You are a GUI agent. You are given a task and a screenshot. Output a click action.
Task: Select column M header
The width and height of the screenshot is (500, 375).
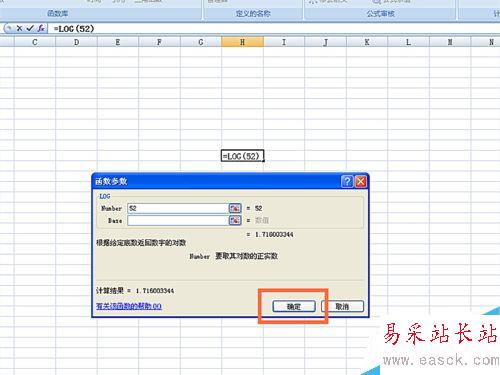(450, 42)
